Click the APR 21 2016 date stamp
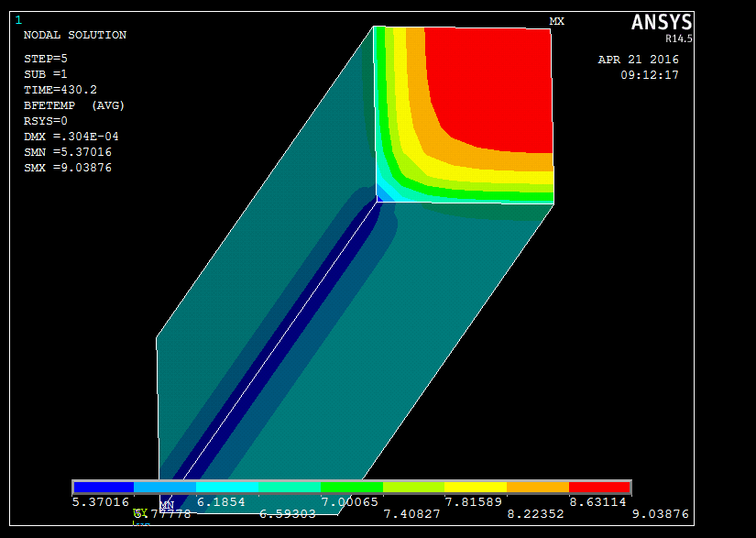The width and height of the screenshot is (756, 538). tap(638, 60)
